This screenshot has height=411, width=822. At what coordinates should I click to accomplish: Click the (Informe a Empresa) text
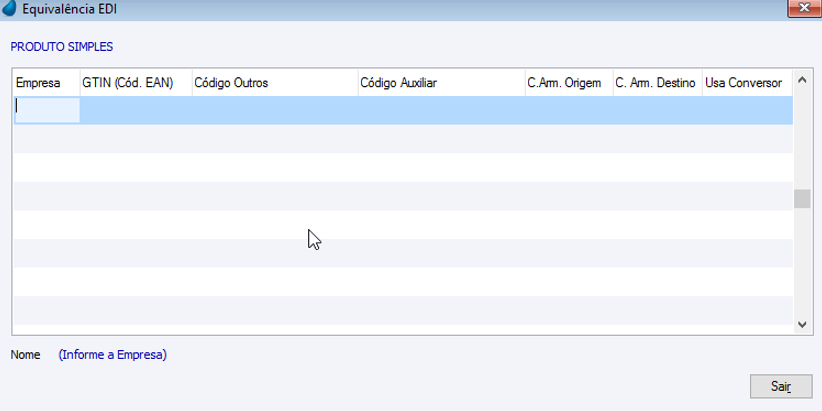[112, 355]
